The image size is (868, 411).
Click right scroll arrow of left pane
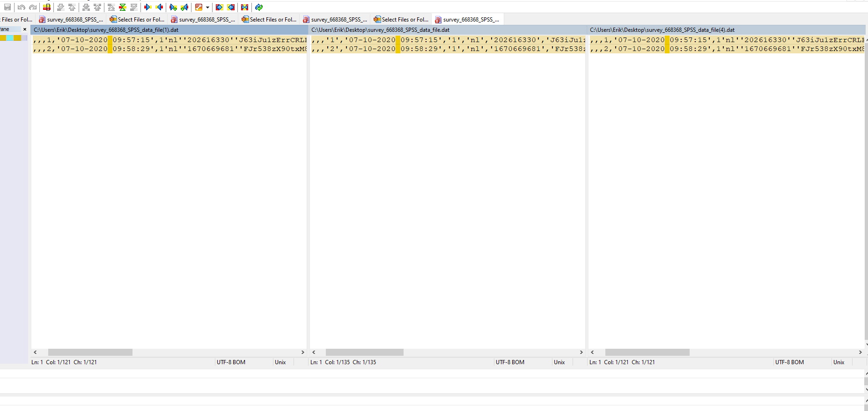tap(302, 352)
